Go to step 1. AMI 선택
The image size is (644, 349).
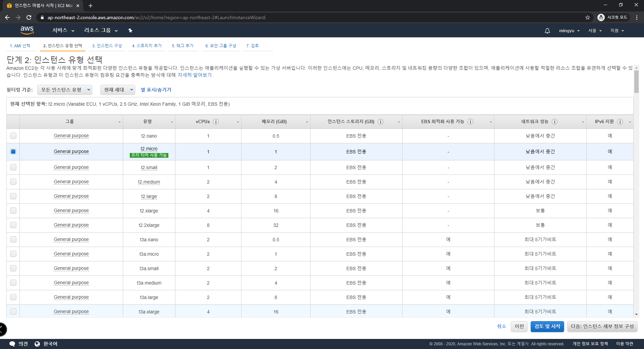point(20,46)
